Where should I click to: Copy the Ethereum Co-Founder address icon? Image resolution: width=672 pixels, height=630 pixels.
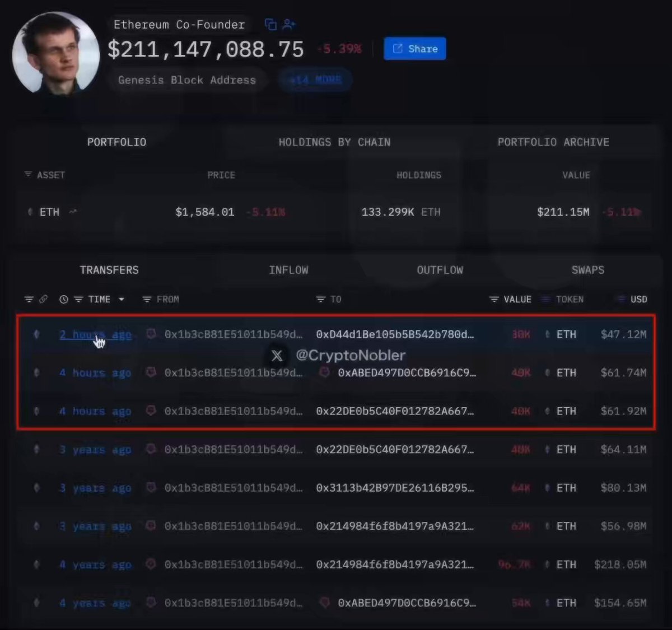coord(270,24)
